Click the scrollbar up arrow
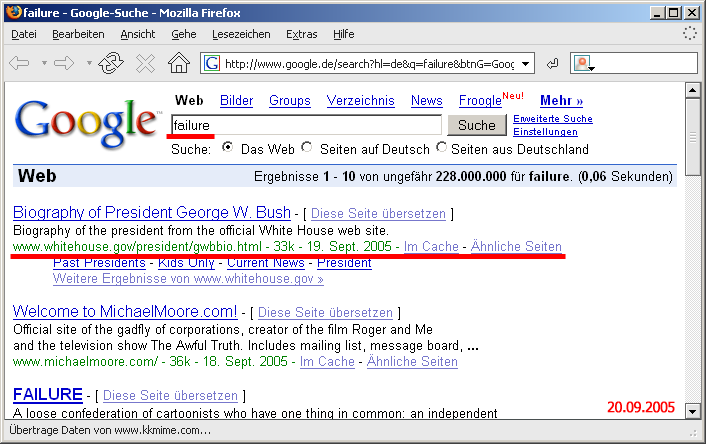The height and width of the screenshot is (444, 706). [x=692, y=90]
